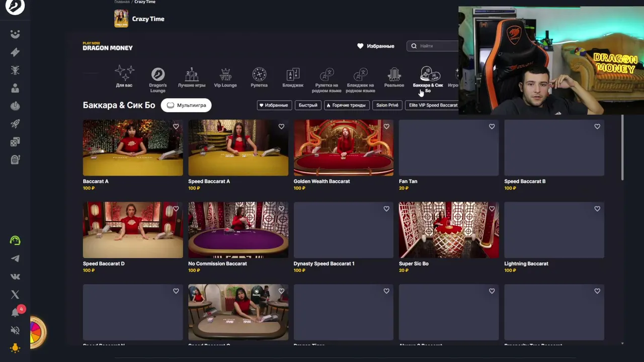Open the Рулетка на родном языке category
Image resolution: width=644 pixels, height=362 pixels.
(327, 80)
